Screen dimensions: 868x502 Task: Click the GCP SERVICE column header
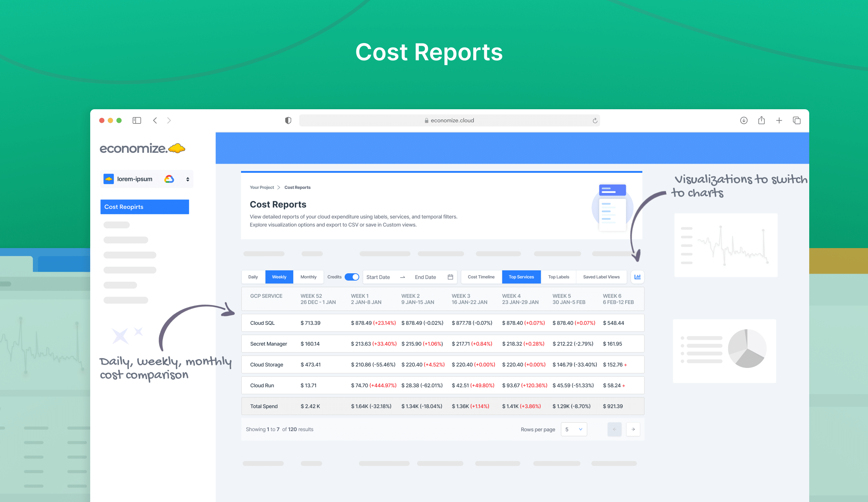[266, 296]
